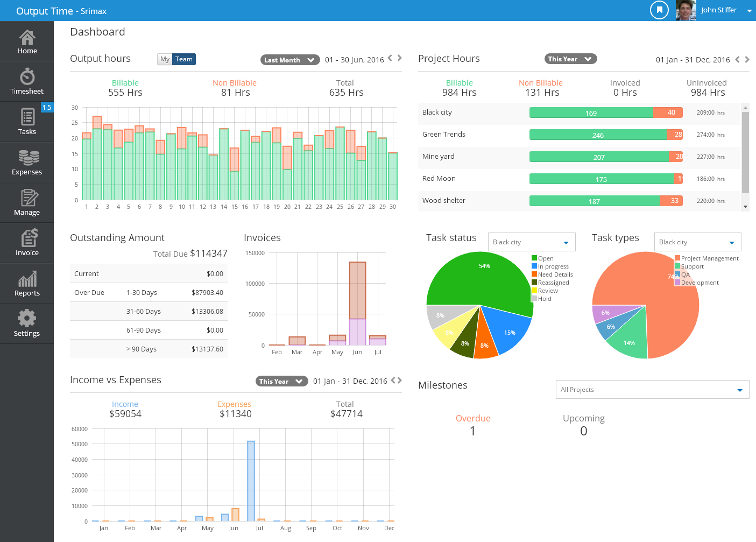Click the bookmark icon in the header
The width and height of the screenshot is (756, 542).
659,10
